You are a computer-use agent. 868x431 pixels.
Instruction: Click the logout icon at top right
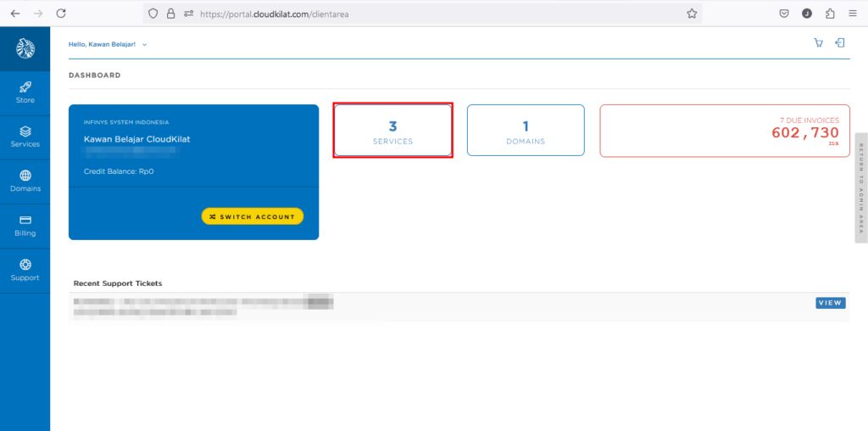pyautogui.click(x=839, y=43)
